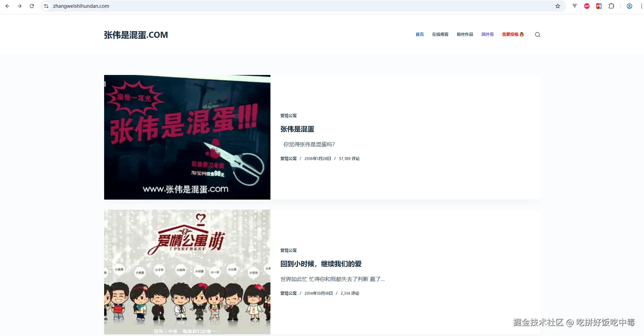The height and width of the screenshot is (336, 644).
Task: Click the fire emoji next to 我要投稿
Action: tap(522, 34)
